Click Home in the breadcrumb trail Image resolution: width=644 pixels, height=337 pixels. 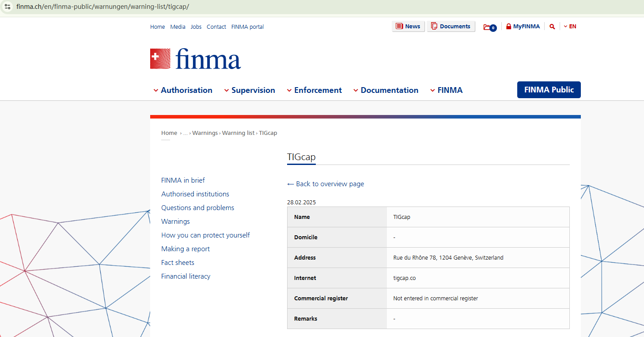click(169, 133)
